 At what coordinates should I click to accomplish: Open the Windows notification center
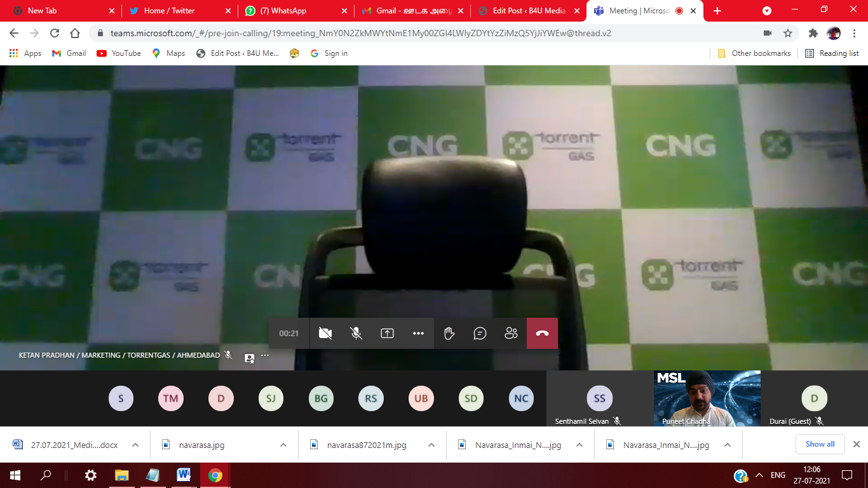tap(847, 475)
